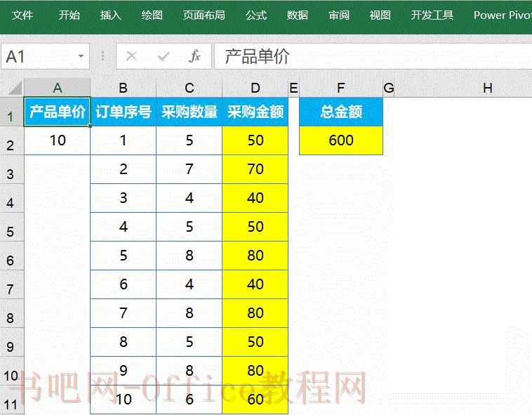Image resolution: width=532 pixels, height=415 pixels.
Task: Select narrow column E header
Action: [x=293, y=88]
